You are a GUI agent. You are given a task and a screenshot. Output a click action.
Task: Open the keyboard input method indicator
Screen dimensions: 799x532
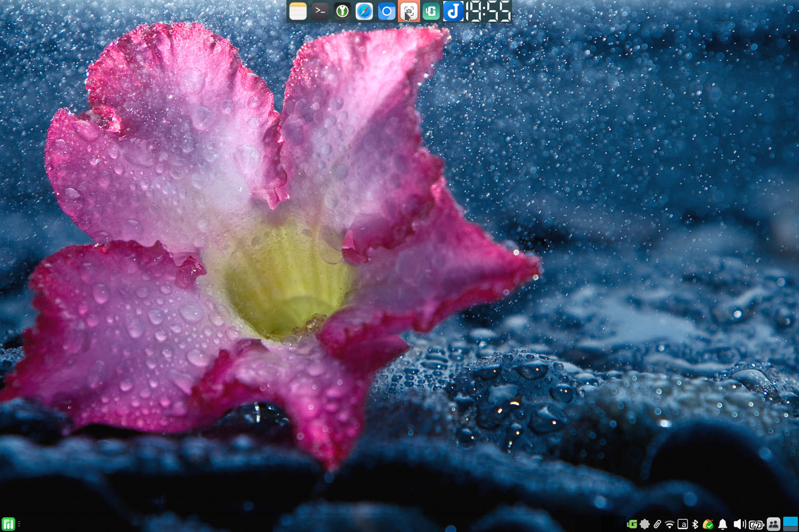[x=682, y=524]
